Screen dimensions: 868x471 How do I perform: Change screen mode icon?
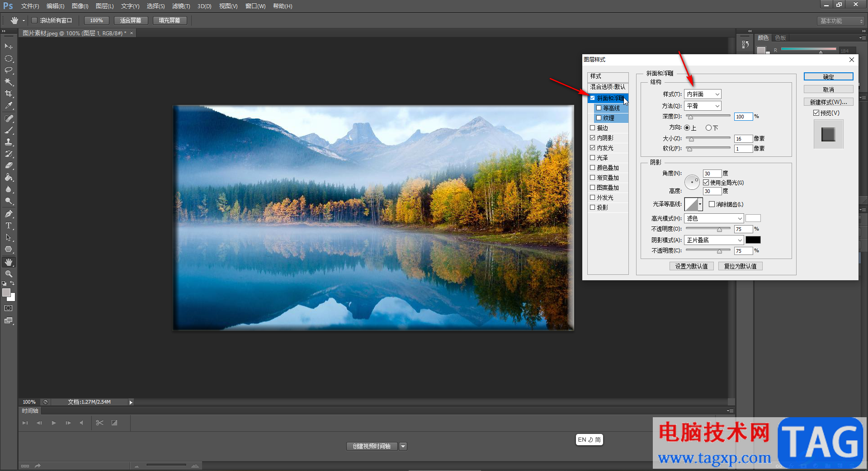9,320
